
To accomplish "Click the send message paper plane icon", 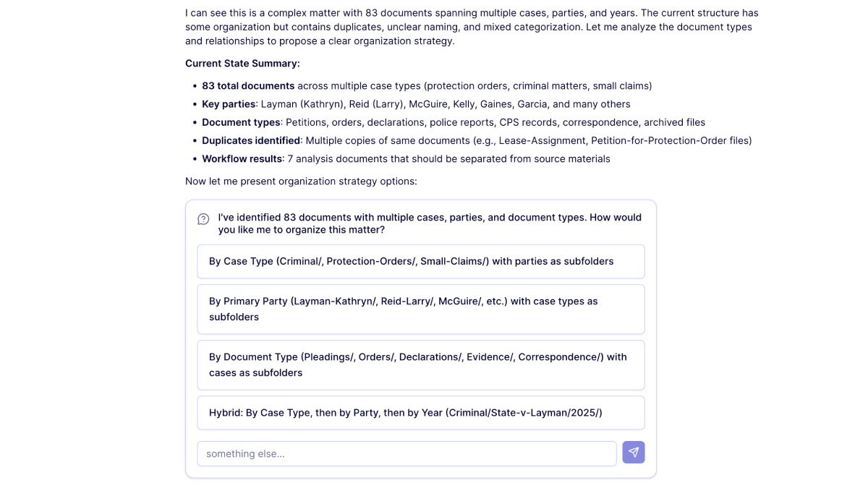I will pos(633,453).
